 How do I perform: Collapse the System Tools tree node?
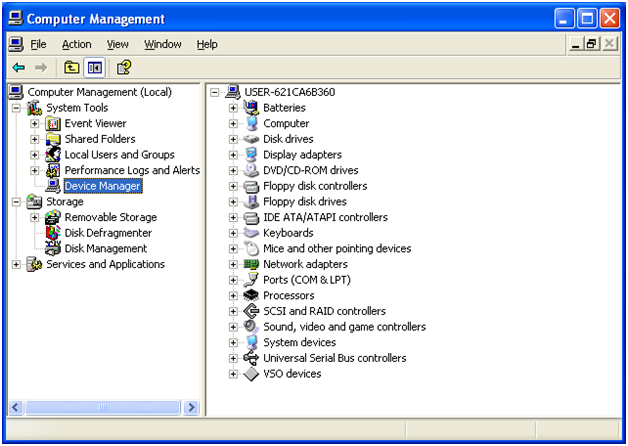(x=16, y=108)
